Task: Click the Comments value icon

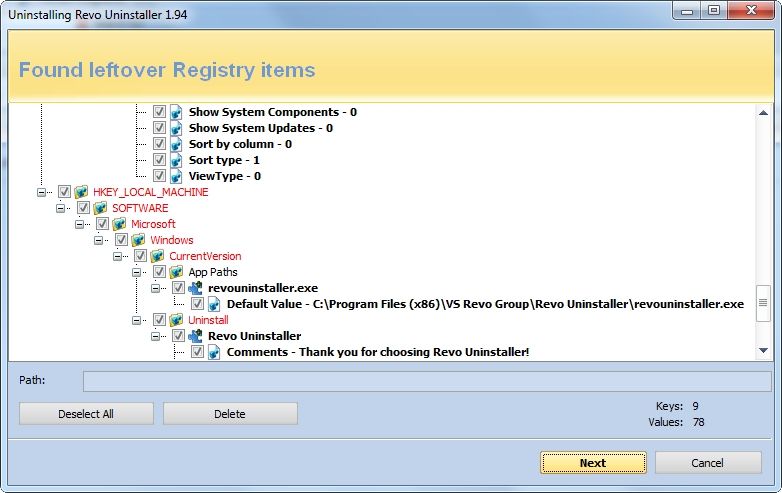Action: point(214,352)
